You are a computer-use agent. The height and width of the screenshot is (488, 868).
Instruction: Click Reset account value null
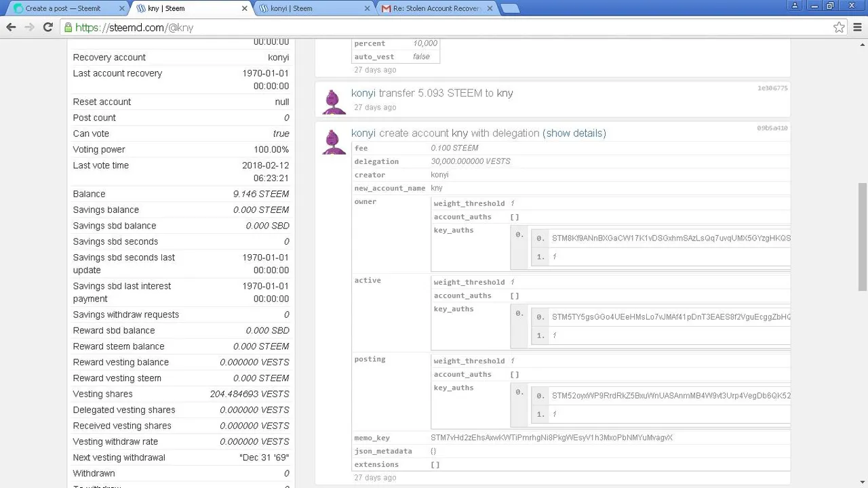(282, 102)
